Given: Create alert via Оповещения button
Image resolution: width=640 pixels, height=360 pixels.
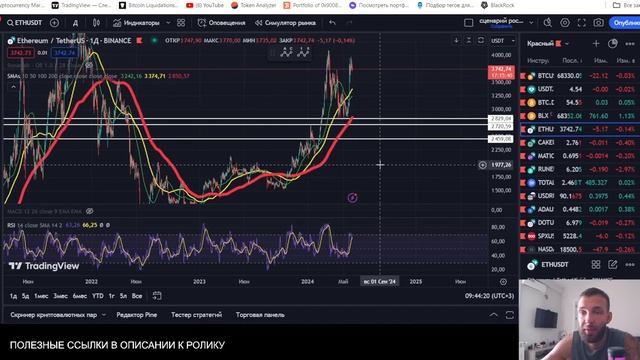Looking at the screenshot, I should (222, 23).
